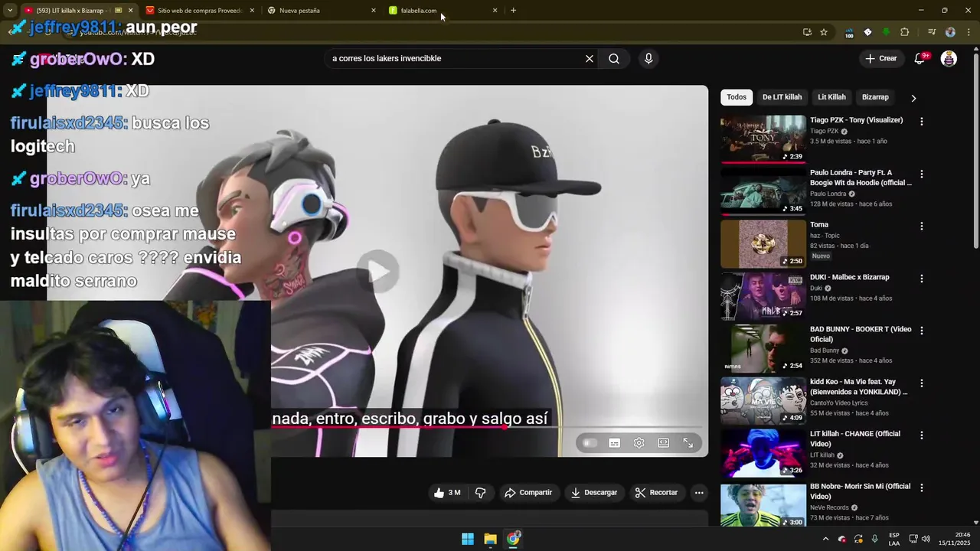This screenshot has height=551, width=980.
Task: Open LIT killah - CHANGE video title
Action: (855, 439)
